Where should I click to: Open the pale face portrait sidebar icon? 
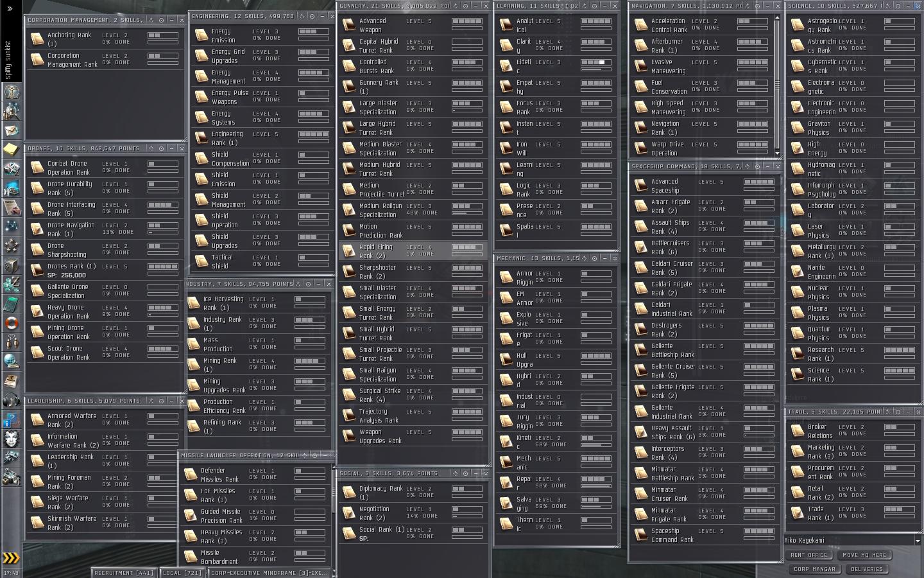(x=11, y=439)
